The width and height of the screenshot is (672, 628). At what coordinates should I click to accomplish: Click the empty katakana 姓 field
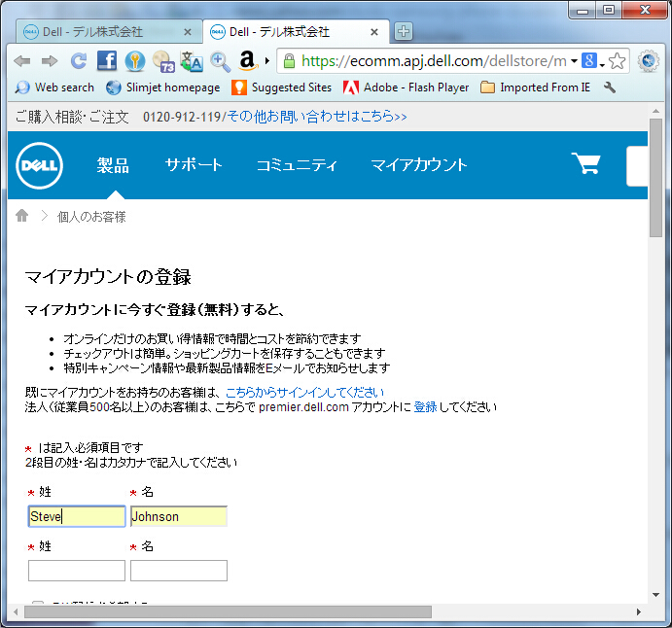click(x=77, y=571)
